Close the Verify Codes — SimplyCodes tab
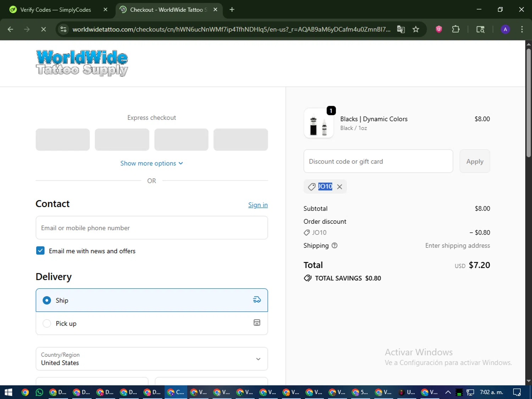 [x=105, y=10]
